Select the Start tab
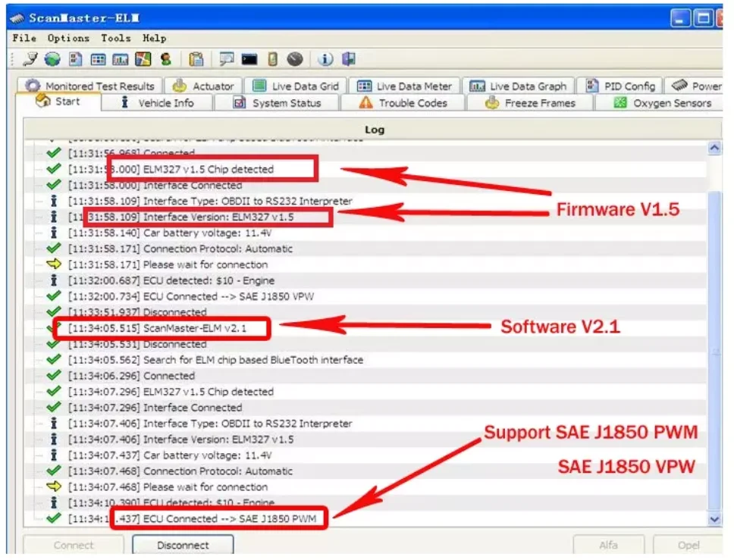The image size is (734, 560). [58, 102]
